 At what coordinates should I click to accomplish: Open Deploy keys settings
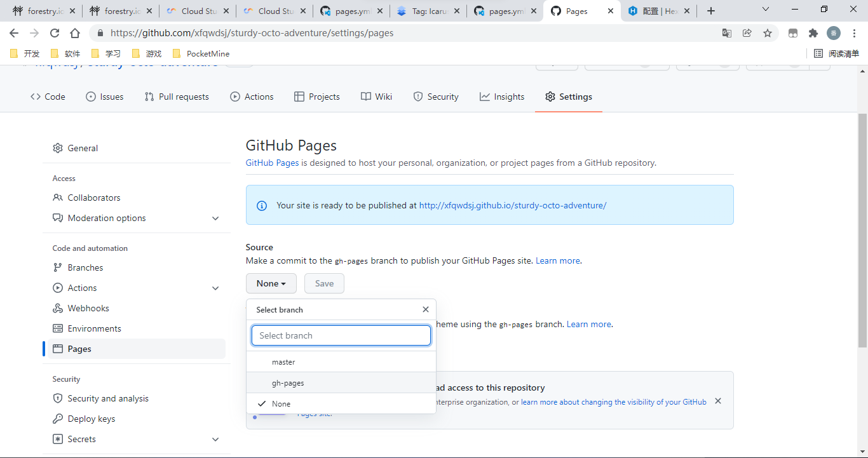137,419
